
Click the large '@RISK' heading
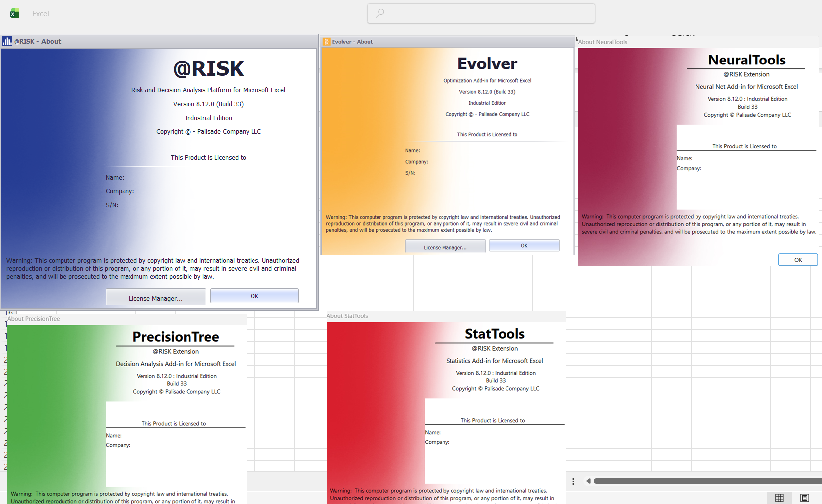(x=208, y=69)
